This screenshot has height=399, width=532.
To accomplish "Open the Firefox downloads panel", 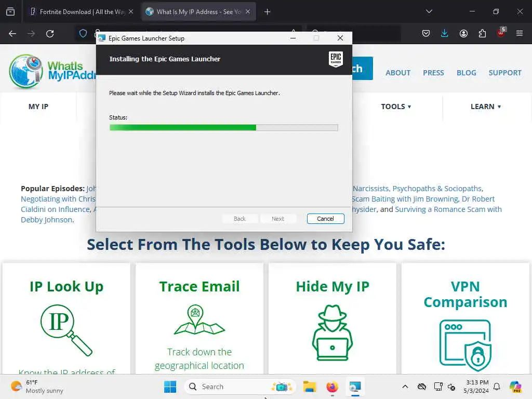I will tap(445, 33).
